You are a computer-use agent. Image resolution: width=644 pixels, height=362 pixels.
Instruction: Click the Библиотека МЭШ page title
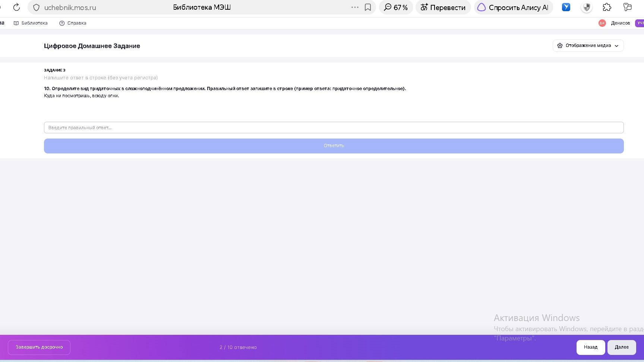(x=202, y=7)
